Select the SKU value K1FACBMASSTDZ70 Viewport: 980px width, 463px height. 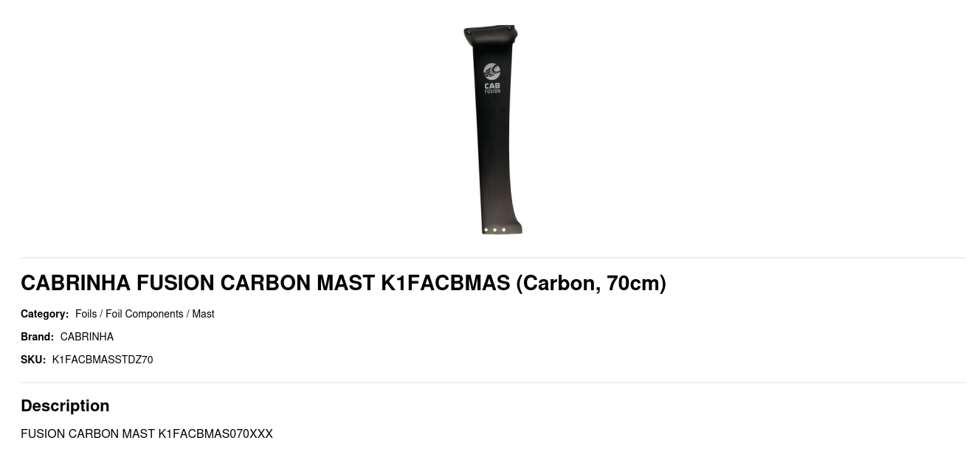click(x=103, y=360)
